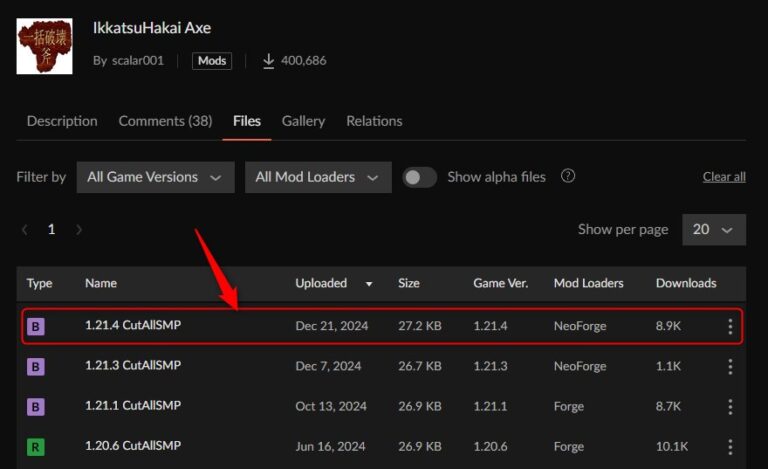Image resolution: width=768 pixels, height=469 pixels.
Task: Open the Show per page dropdown
Action: [713, 230]
